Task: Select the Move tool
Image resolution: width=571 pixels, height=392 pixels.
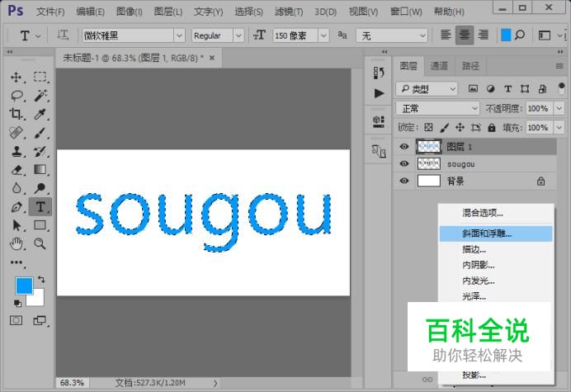Action: tap(16, 78)
